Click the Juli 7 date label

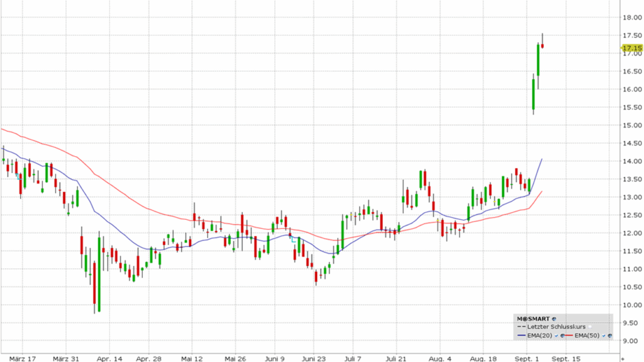(x=353, y=359)
